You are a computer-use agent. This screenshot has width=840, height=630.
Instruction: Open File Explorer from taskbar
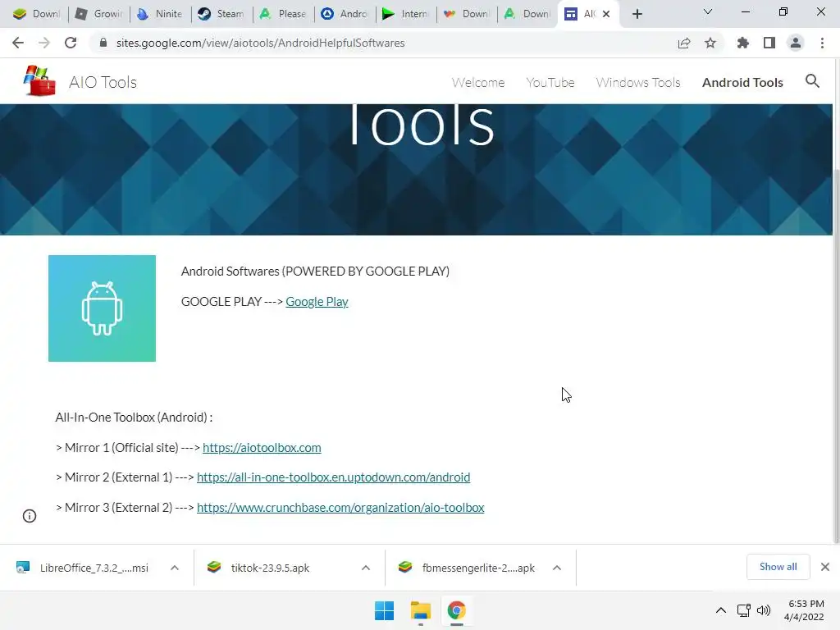[421, 610]
